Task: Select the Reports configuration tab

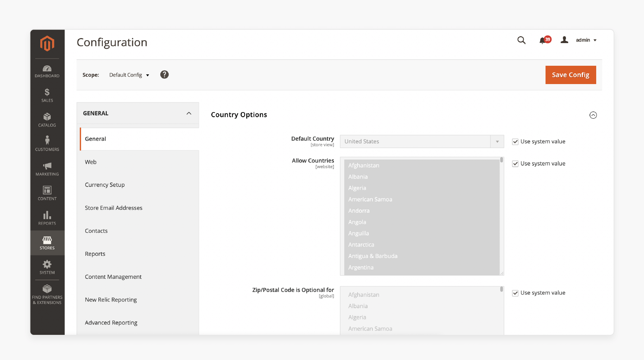Action: (139, 254)
